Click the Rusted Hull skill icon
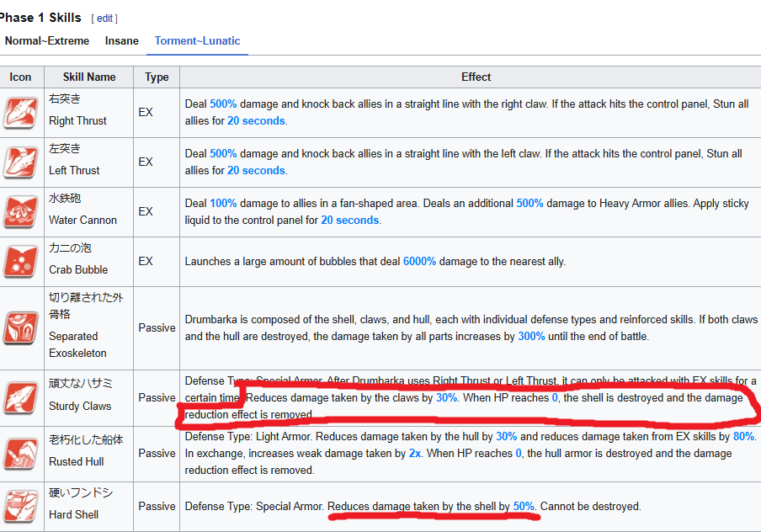 pos(20,454)
